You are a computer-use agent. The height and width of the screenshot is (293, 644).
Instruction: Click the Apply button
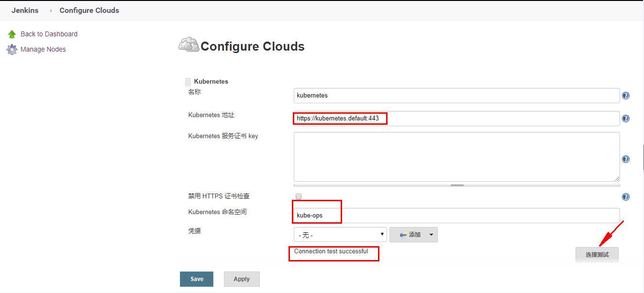click(x=242, y=279)
